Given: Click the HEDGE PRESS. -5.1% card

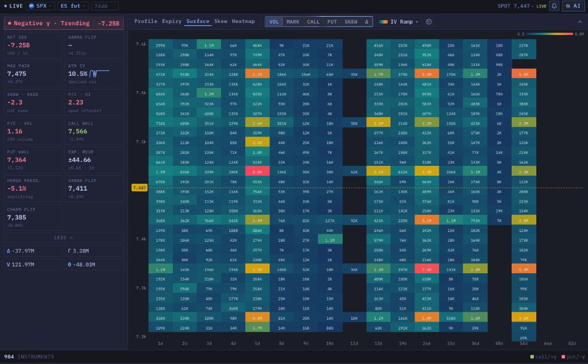Looking at the screenshot, I should (33, 188).
